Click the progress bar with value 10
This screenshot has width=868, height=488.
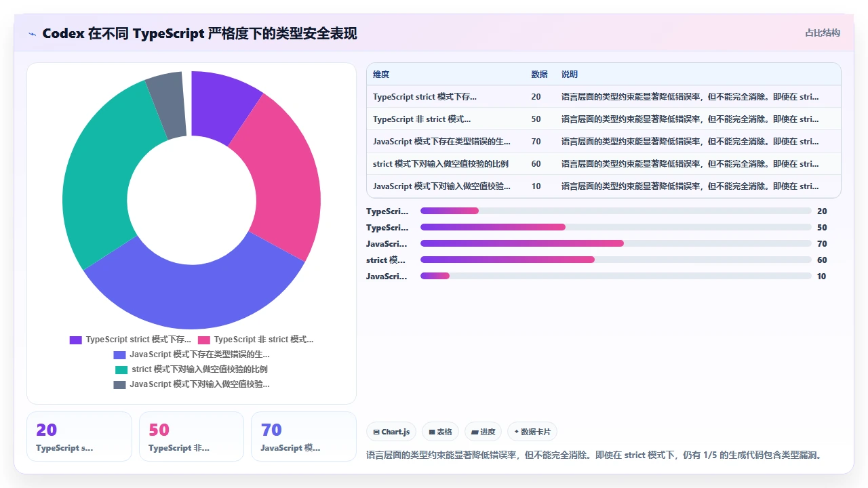(x=616, y=276)
